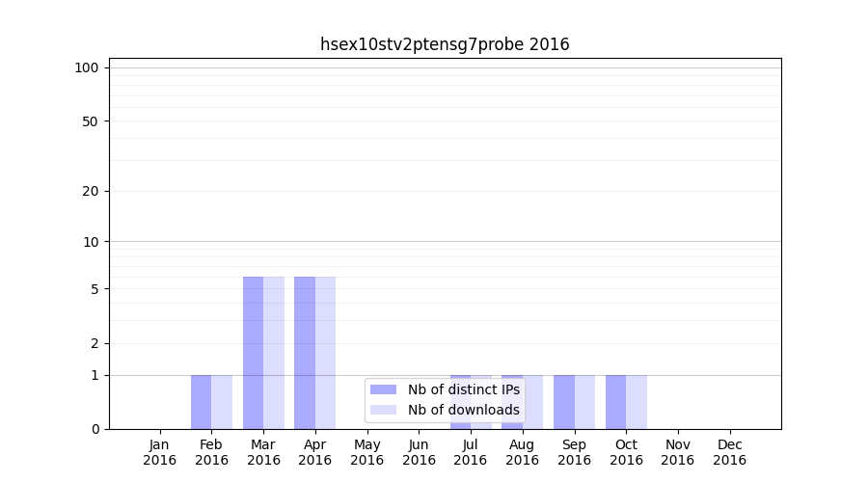Select the Mar 2016 distinct IPs bar

tap(253, 353)
